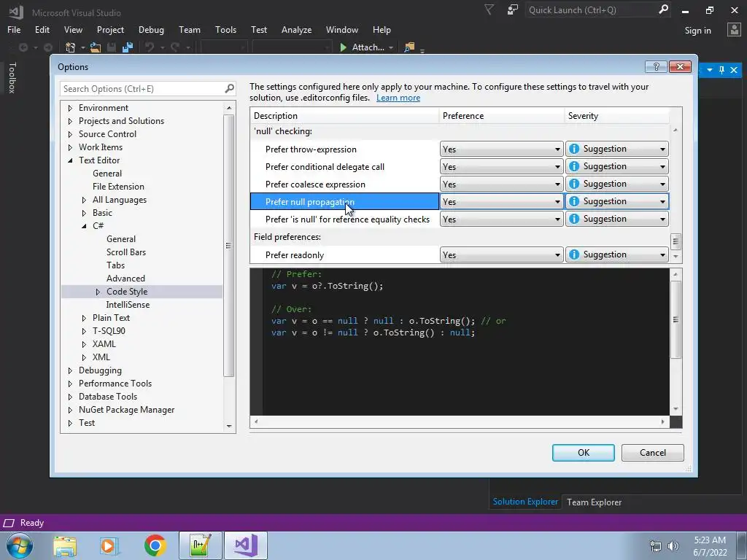The height and width of the screenshot is (560, 747).
Task: Click the Preference column header
Action: tap(501, 116)
